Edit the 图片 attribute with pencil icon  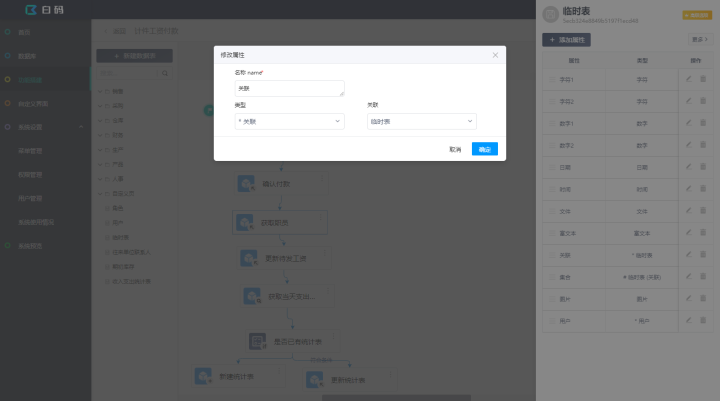coord(689,299)
